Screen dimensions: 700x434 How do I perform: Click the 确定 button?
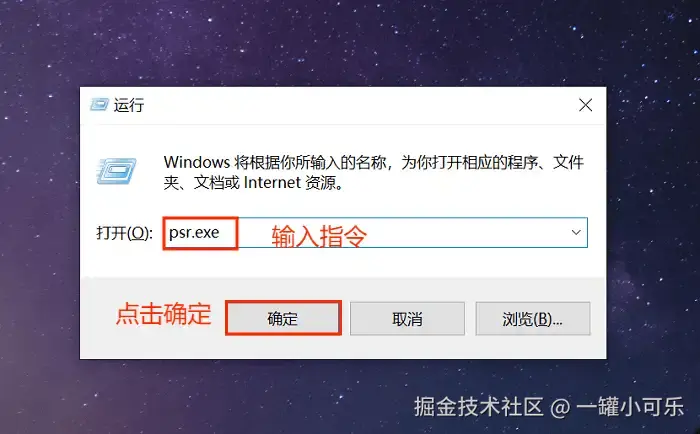(x=283, y=318)
